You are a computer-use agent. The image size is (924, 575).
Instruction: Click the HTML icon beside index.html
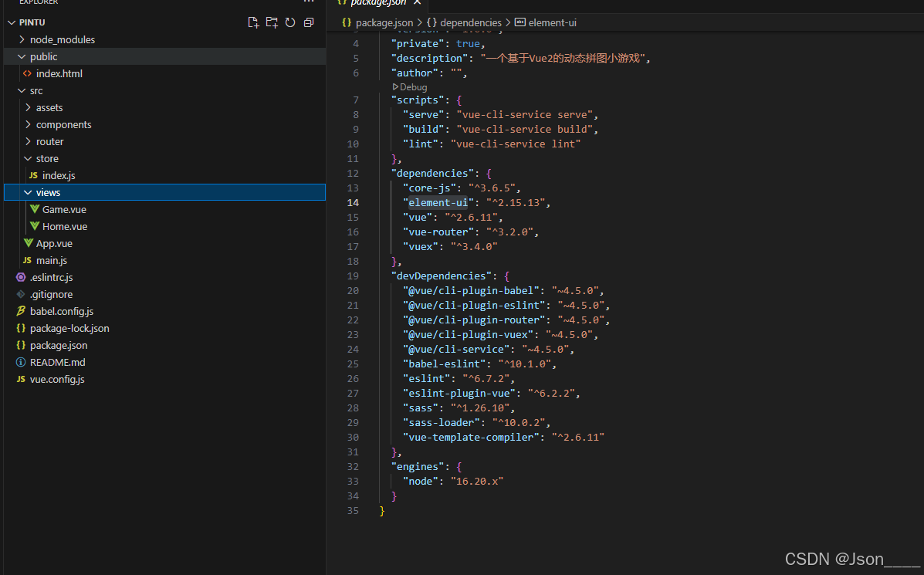click(x=27, y=73)
